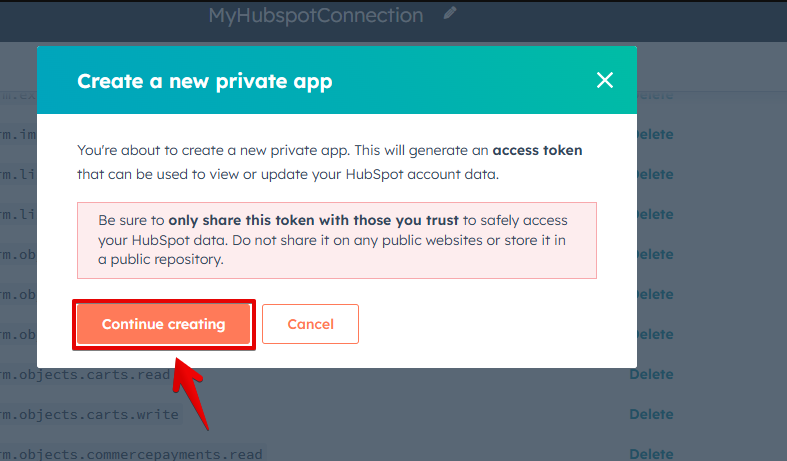The height and width of the screenshot is (461, 787).
Task: Click the bold only share this token text
Action: pos(313,220)
